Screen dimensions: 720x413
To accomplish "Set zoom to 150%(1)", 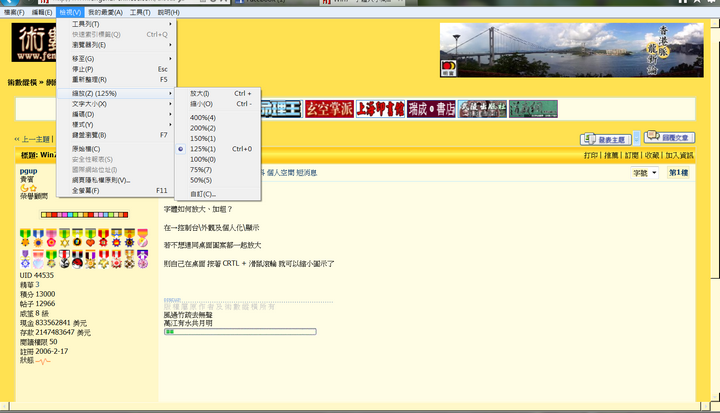I will (x=218, y=138).
